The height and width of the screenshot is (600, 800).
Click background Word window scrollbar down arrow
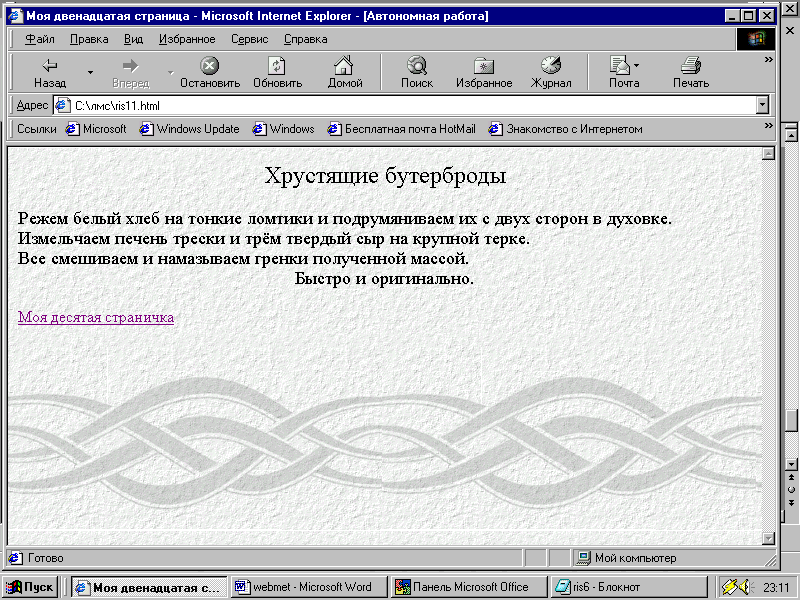pyautogui.click(x=791, y=465)
